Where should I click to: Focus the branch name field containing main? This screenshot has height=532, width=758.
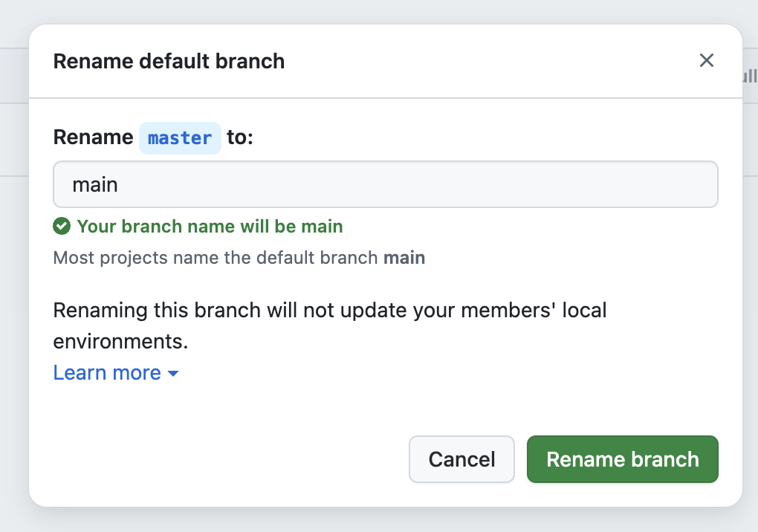[x=385, y=184]
